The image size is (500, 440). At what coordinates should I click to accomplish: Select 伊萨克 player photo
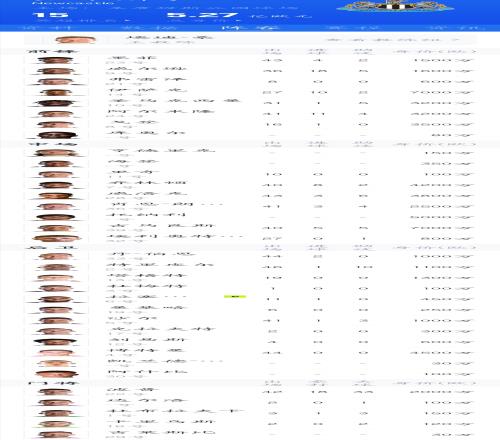(x=55, y=92)
